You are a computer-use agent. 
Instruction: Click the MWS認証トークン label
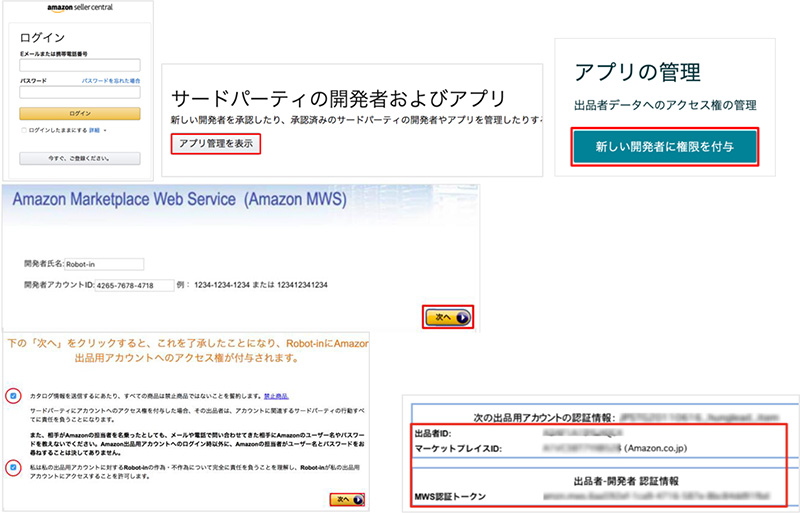coord(450,496)
